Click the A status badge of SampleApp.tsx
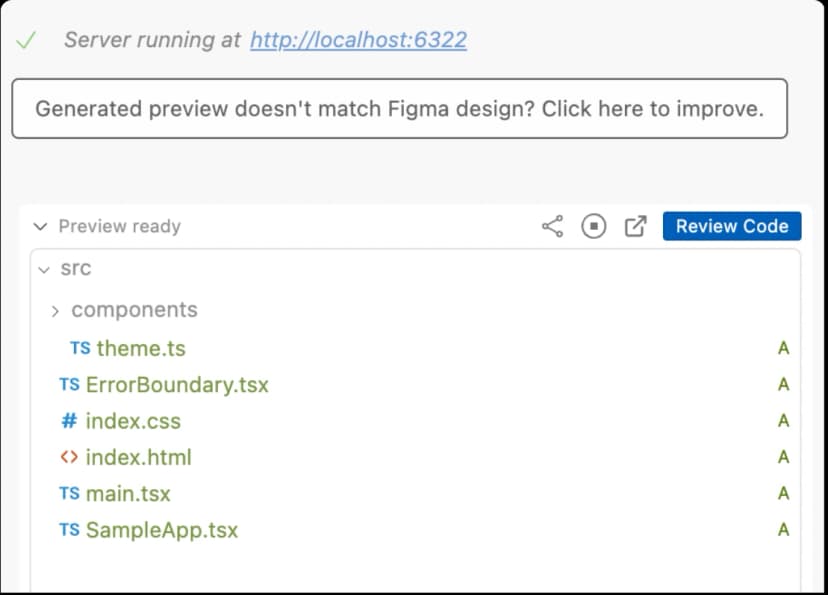Image resolution: width=828 pixels, height=595 pixels. point(784,530)
